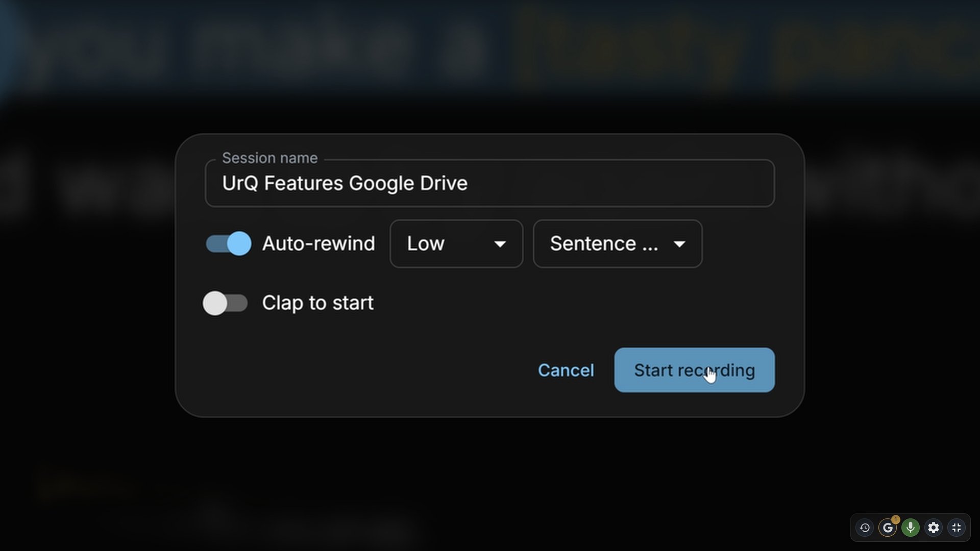Click the Auto-rewind label text
980x551 pixels.
tap(318, 244)
